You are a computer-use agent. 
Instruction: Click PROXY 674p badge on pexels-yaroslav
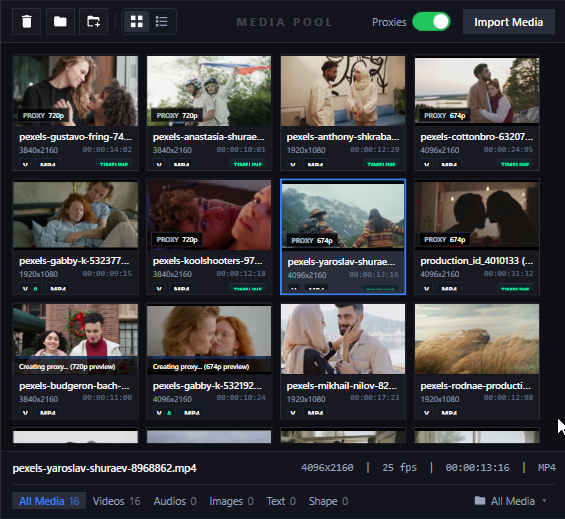pos(312,241)
